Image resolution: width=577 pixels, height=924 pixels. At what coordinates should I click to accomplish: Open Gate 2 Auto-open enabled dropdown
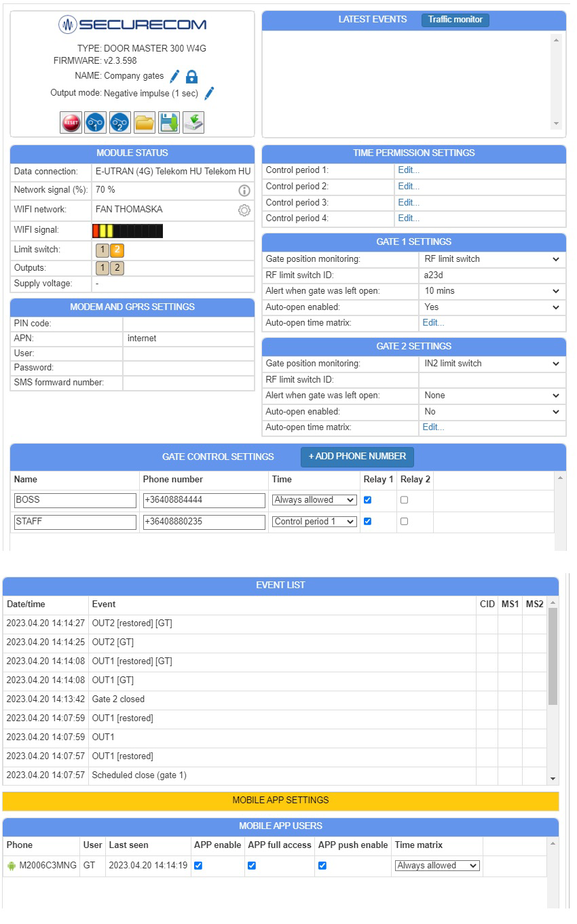[491, 412]
